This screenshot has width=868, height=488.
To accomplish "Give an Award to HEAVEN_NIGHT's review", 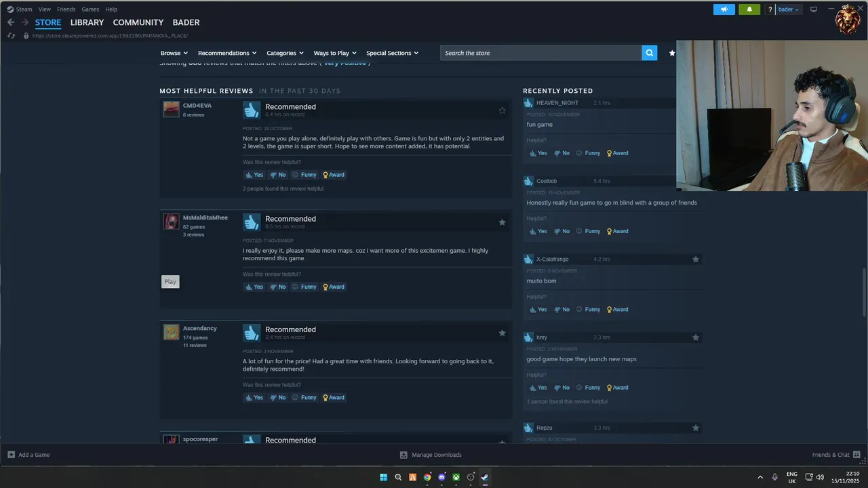I will (x=617, y=153).
